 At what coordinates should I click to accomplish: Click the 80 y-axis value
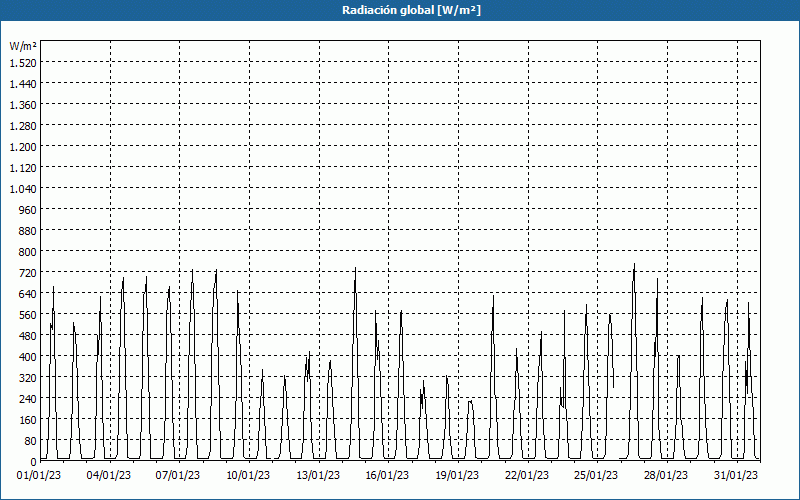30,441
